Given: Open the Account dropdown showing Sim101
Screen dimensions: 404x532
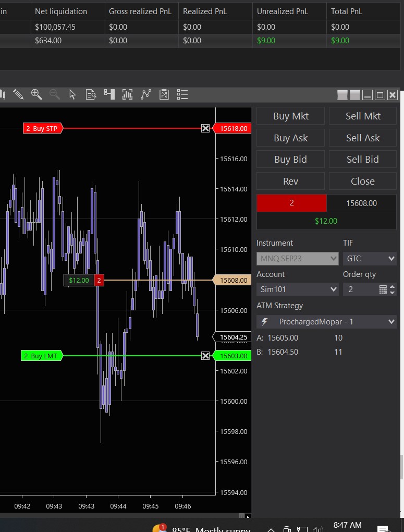Looking at the screenshot, I should click(298, 289).
